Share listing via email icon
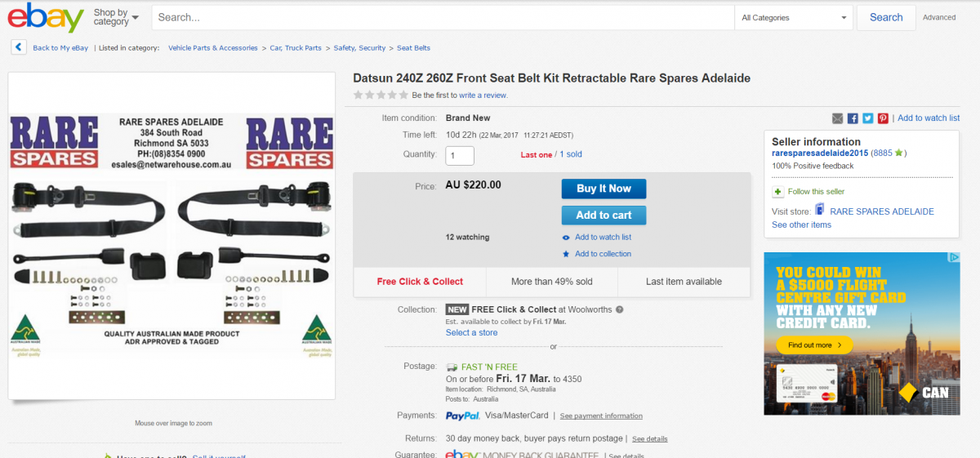Screen dimensions: 980x458 [x=837, y=118]
